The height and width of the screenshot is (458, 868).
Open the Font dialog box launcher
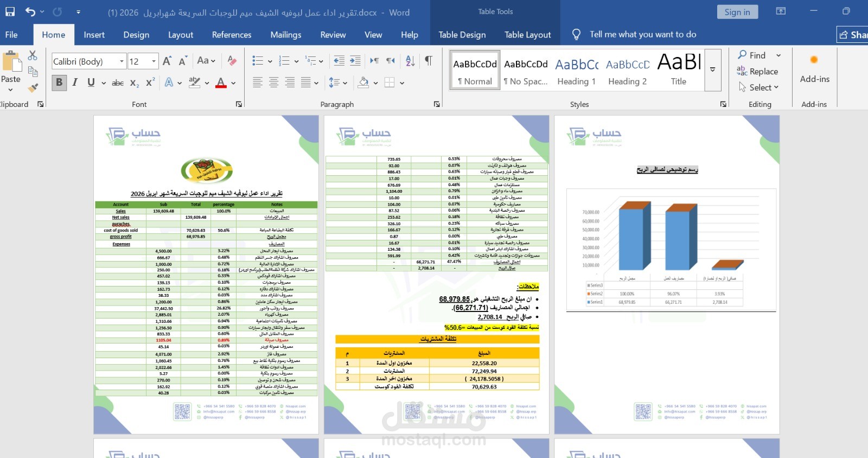(x=239, y=104)
